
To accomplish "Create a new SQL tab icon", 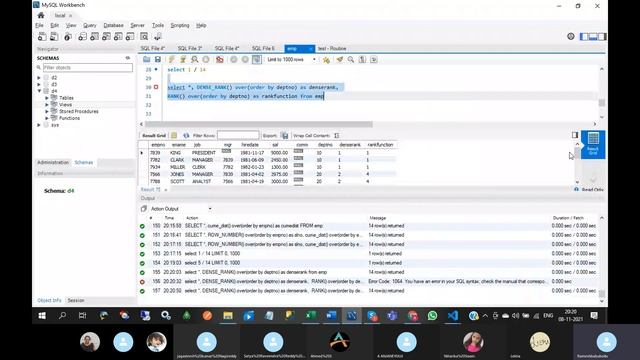I will 42,37.
